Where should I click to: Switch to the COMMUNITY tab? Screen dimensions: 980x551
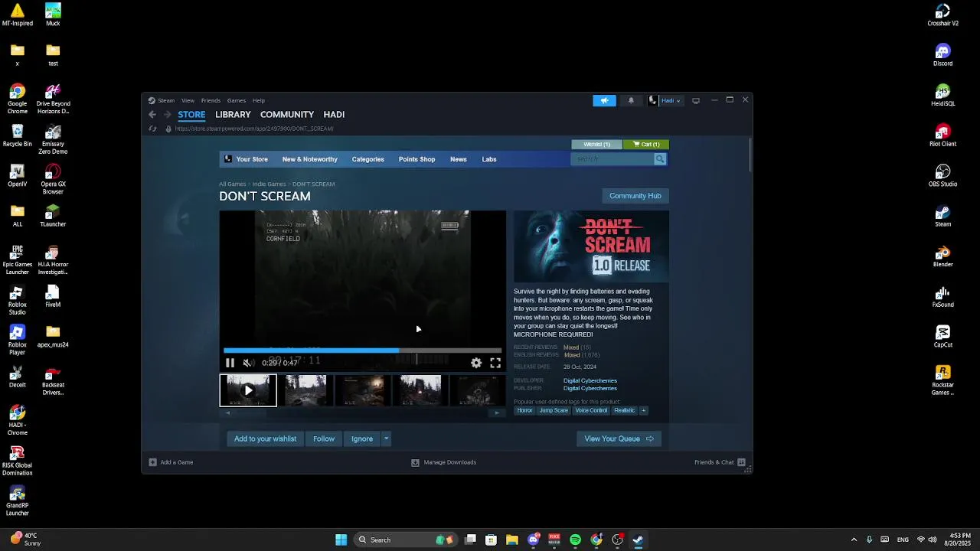point(287,114)
